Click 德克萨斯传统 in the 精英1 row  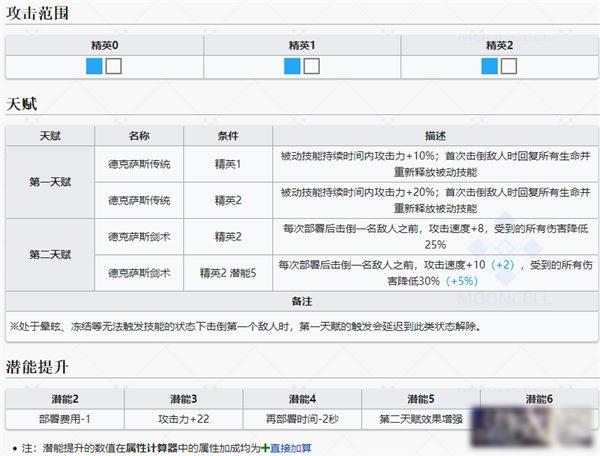(x=139, y=164)
